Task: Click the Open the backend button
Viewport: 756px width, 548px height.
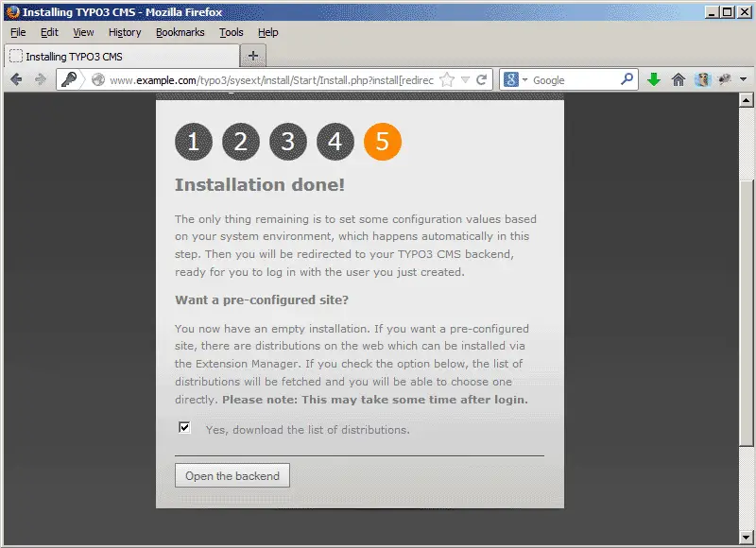Action: point(232,475)
